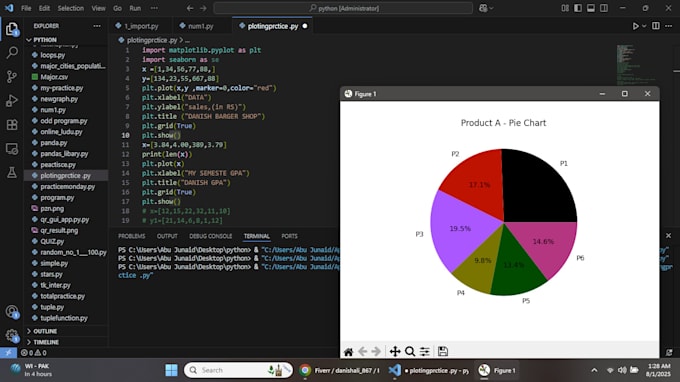Click the Figure 1 Back arrow

pyautogui.click(x=363, y=352)
